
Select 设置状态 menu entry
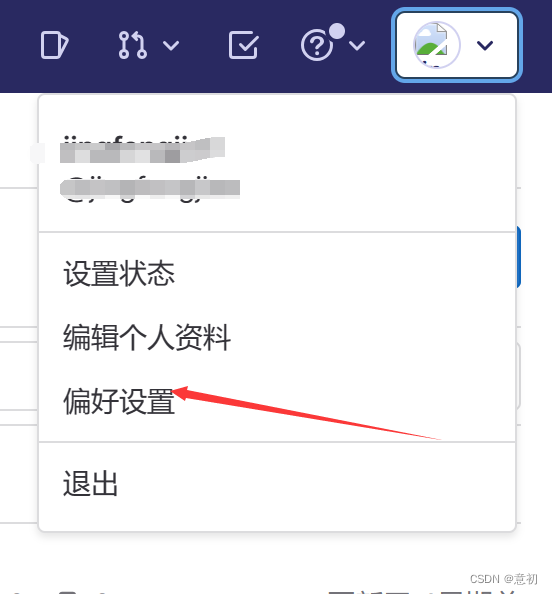(119, 274)
